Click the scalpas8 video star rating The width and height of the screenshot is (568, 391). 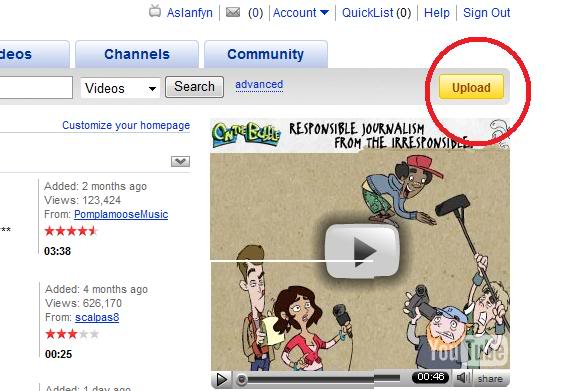click(72, 334)
